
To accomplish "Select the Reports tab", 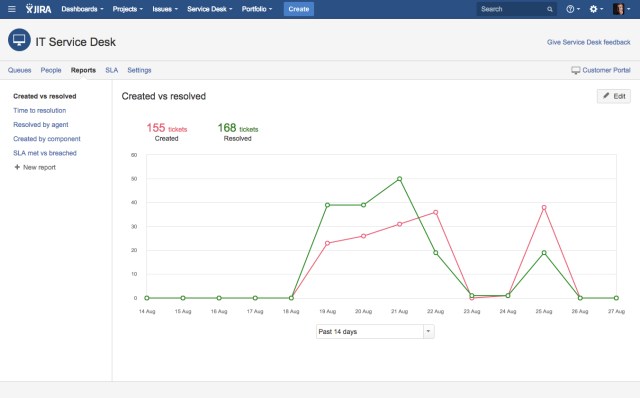I will click(83, 70).
